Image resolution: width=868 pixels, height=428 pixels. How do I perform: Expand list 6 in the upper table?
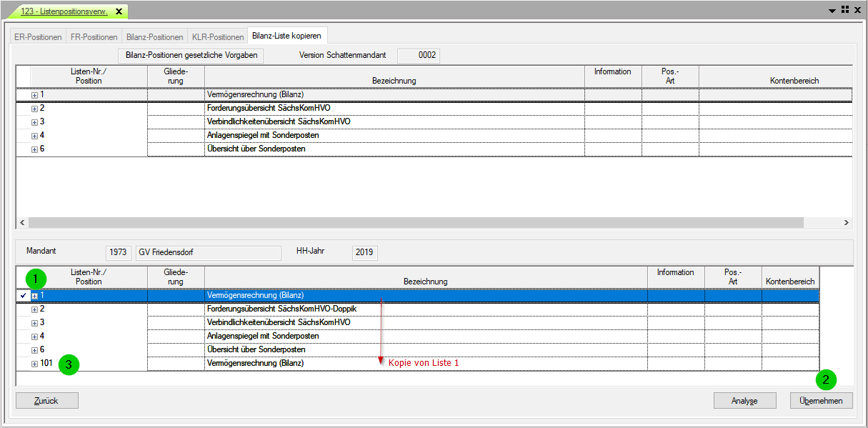pos(34,149)
